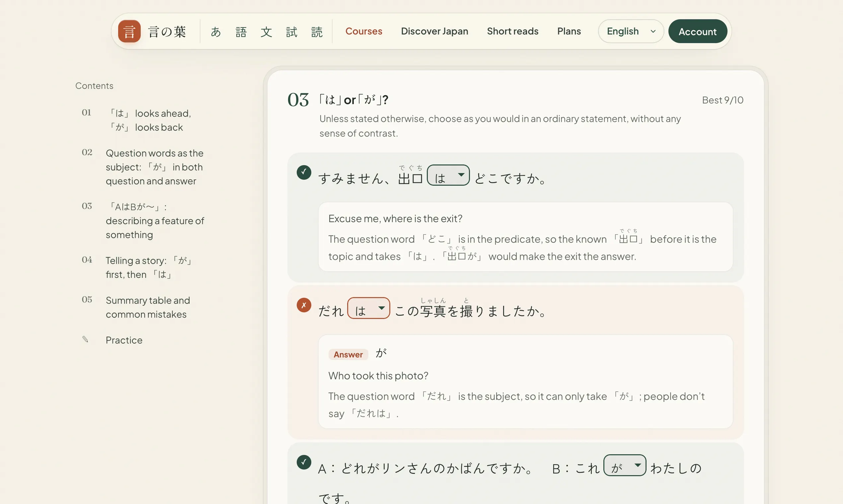Click the green checkmark for どれが question
Viewport: 843px width, 504px height.
pyautogui.click(x=304, y=462)
